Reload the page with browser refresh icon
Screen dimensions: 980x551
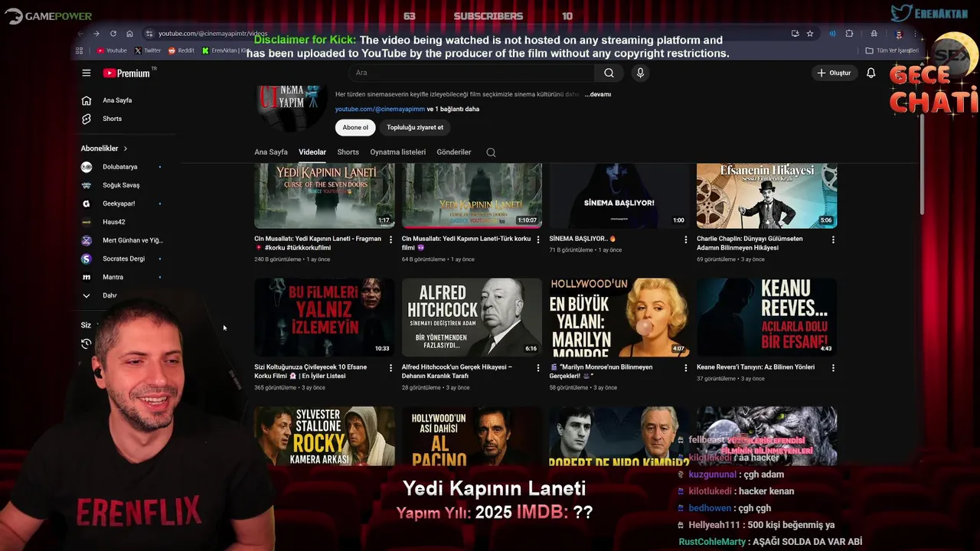tap(113, 34)
